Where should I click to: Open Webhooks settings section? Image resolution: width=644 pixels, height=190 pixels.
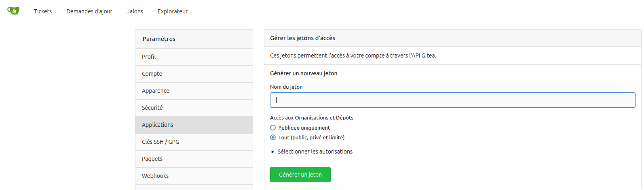click(194, 176)
